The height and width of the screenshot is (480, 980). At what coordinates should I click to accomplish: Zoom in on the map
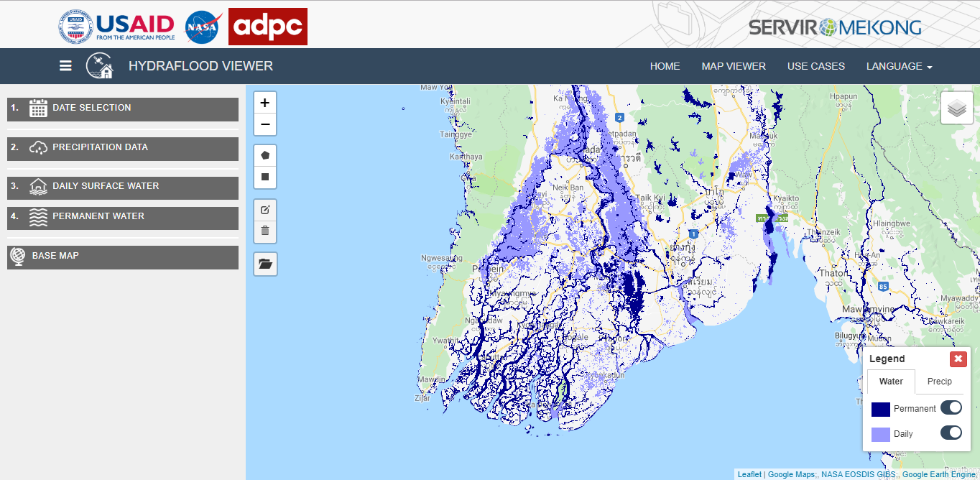[x=265, y=103]
